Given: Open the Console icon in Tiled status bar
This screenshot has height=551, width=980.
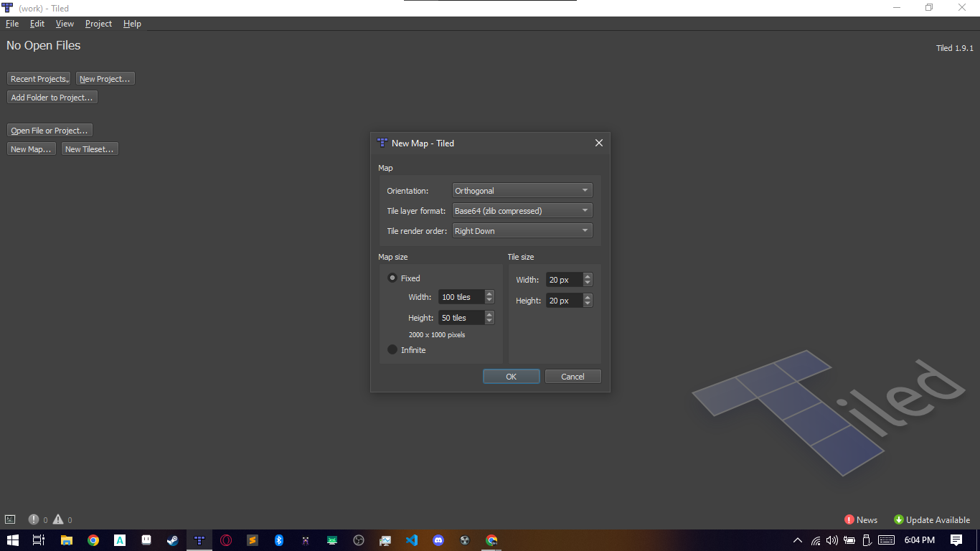Looking at the screenshot, I should click(x=10, y=519).
